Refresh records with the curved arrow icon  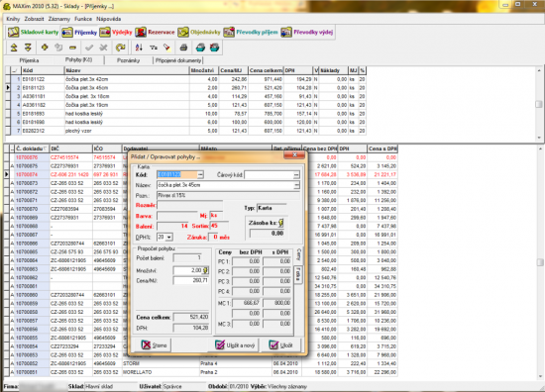tap(120, 48)
